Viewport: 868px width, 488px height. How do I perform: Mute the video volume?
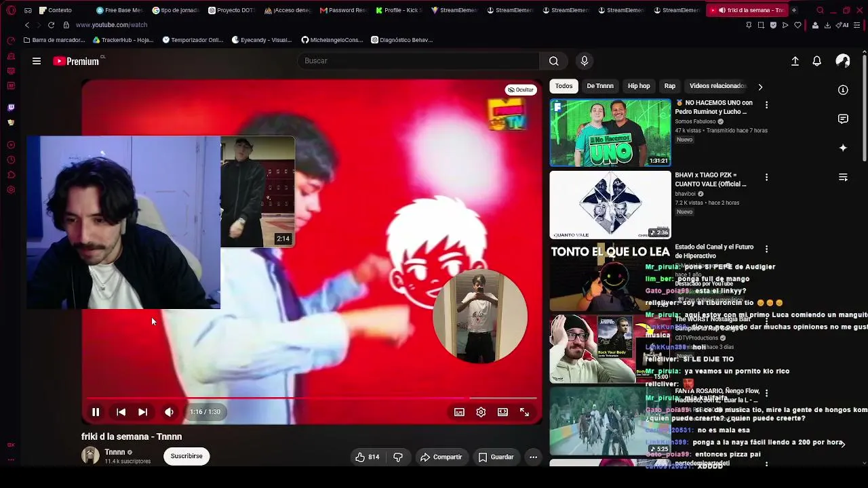[x=169, y=412]
